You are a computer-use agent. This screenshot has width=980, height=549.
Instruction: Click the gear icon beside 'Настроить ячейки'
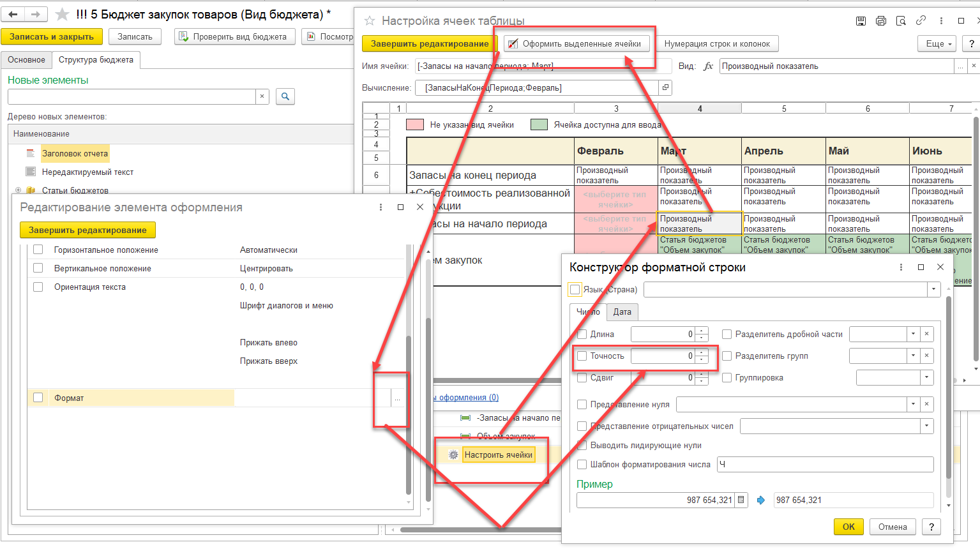click(x=453, y=455)
